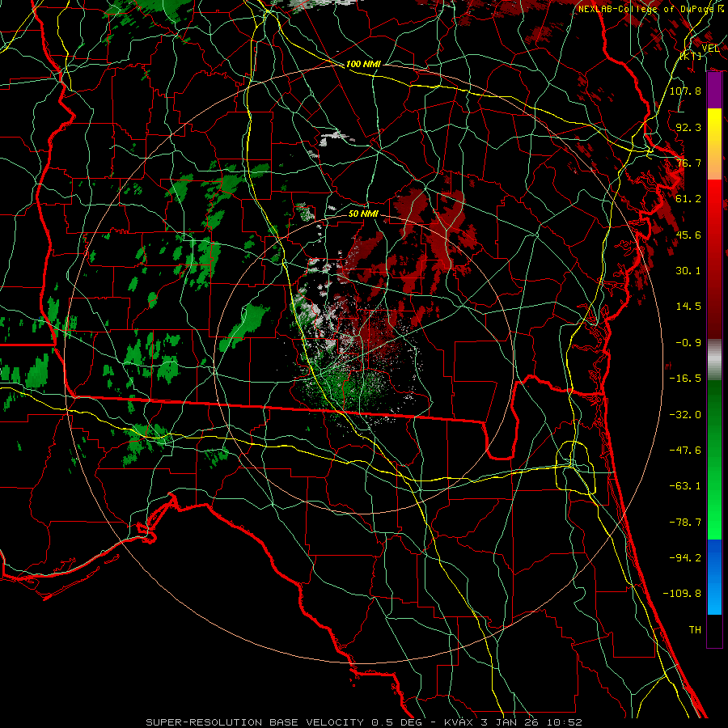728x728 pixels.
Task: Click the 107.8 velocity scale value
Action: coord(685,91)
